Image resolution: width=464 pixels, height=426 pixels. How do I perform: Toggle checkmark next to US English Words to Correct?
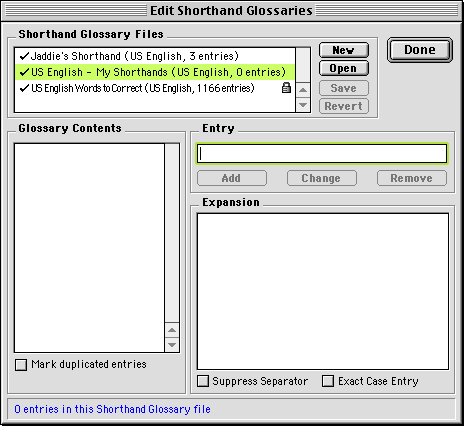click(x=24, y=88)
